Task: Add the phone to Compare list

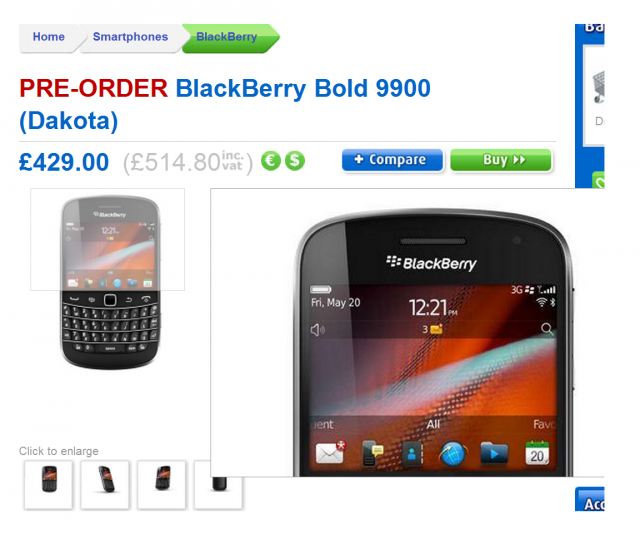Action: pos(392,160)
